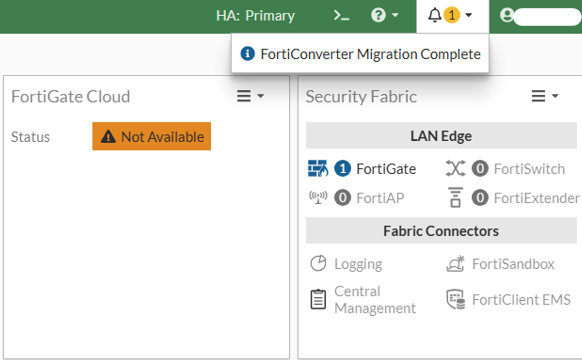Open the CLI console icon
This screenshot has width=582, height=360.
tap(341, 16)
